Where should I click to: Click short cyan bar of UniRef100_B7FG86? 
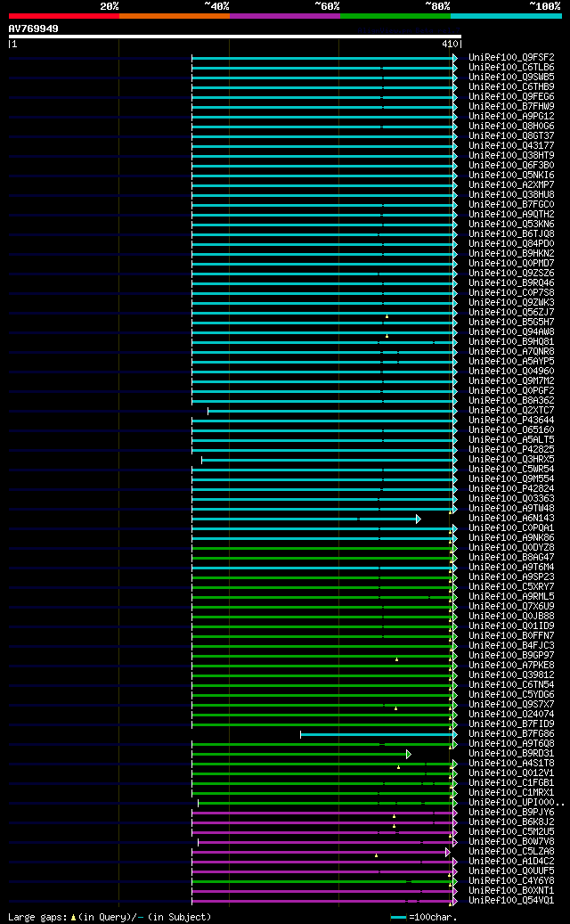tap(379, 735)
